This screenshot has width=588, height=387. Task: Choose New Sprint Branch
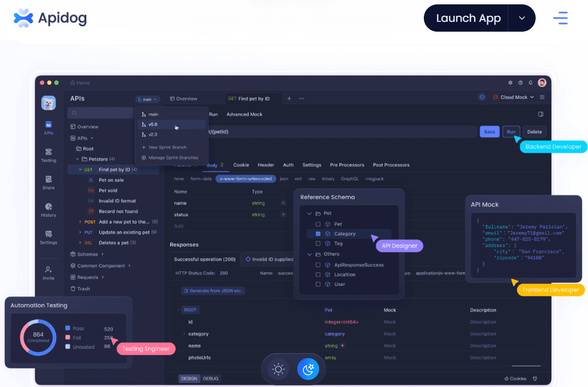coord(164,147)
